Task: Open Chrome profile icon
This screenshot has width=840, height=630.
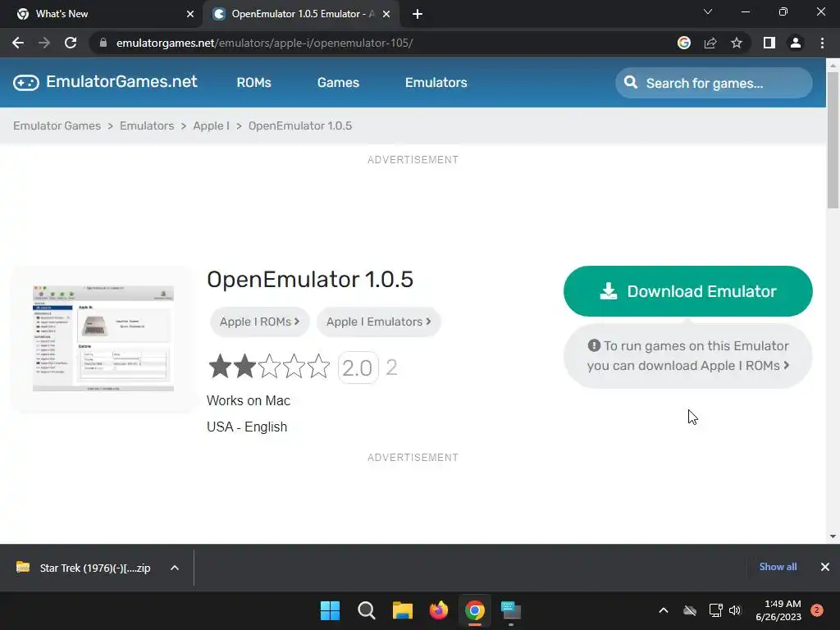Action: (796, 43)
